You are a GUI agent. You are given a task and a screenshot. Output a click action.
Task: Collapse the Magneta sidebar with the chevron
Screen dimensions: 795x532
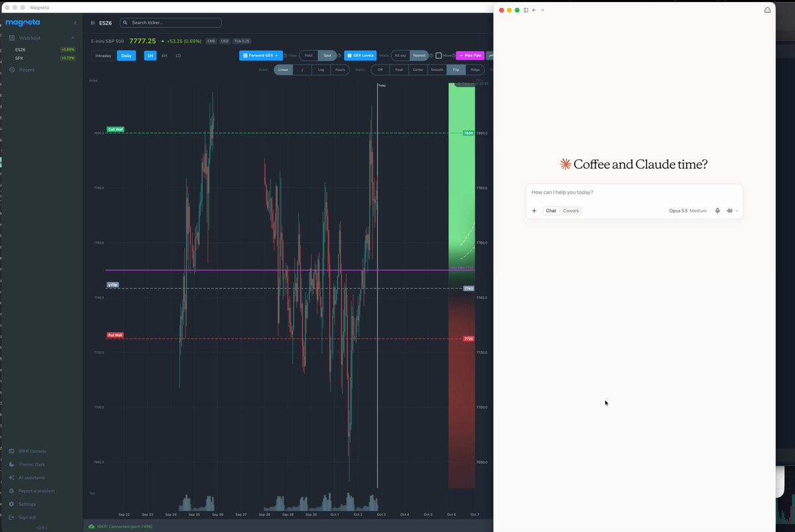coord(75,23)
